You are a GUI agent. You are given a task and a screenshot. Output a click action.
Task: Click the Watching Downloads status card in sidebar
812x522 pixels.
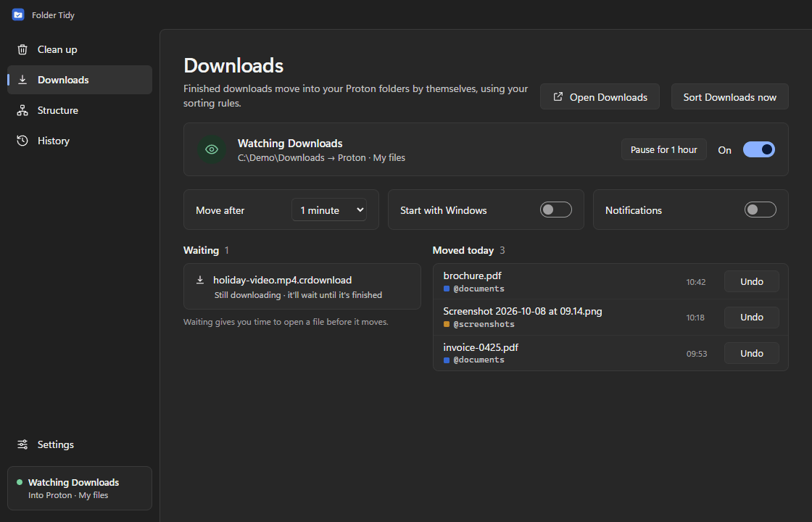click(80, 489)
